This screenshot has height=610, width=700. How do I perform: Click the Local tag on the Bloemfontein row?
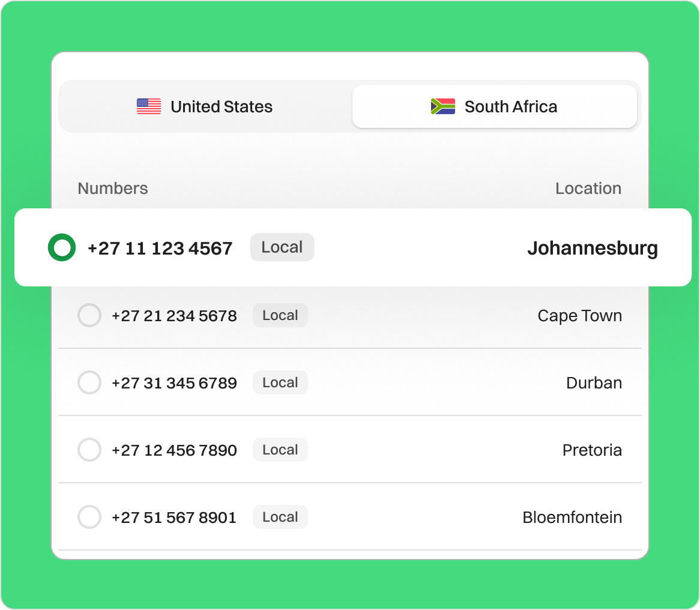pyautogui.click(x=280, y=518)
